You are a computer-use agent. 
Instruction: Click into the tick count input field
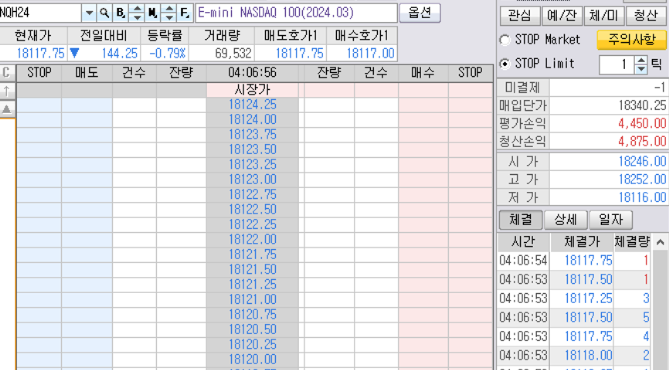pos(617,64)
